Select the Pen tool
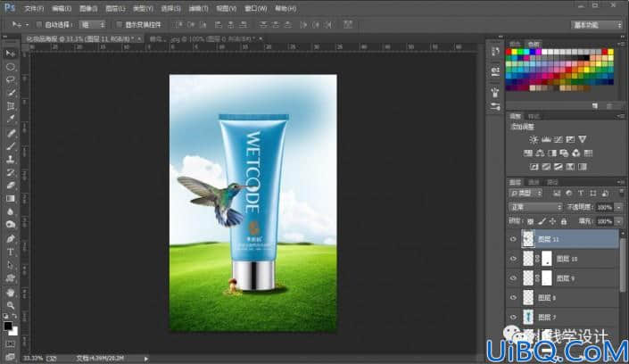Screen dimensions: 629x364 (x=11, y=239)
